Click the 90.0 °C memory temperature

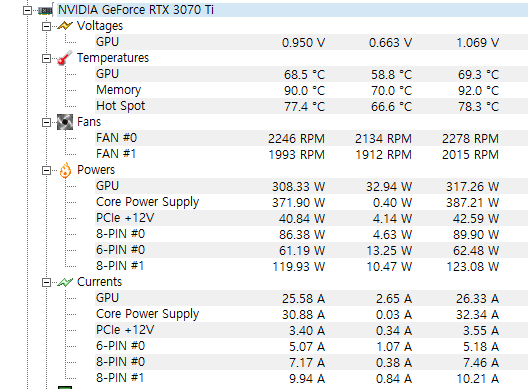pyautogui.click(x=304, y=91)
